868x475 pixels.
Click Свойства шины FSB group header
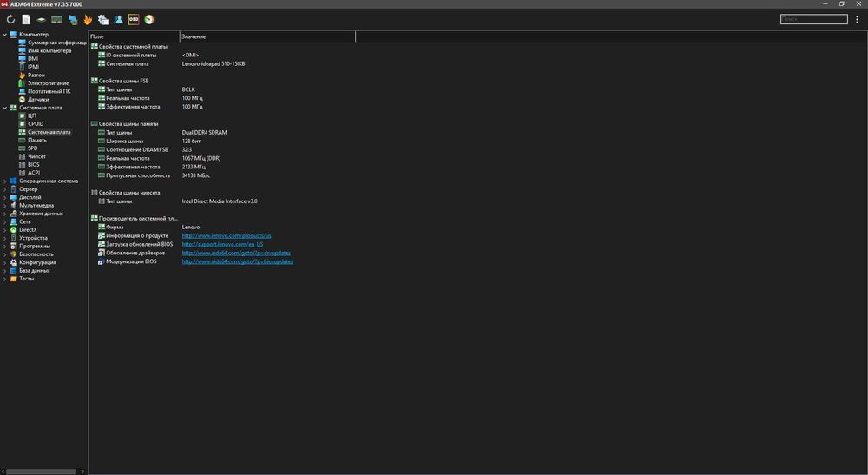(123, 81)
